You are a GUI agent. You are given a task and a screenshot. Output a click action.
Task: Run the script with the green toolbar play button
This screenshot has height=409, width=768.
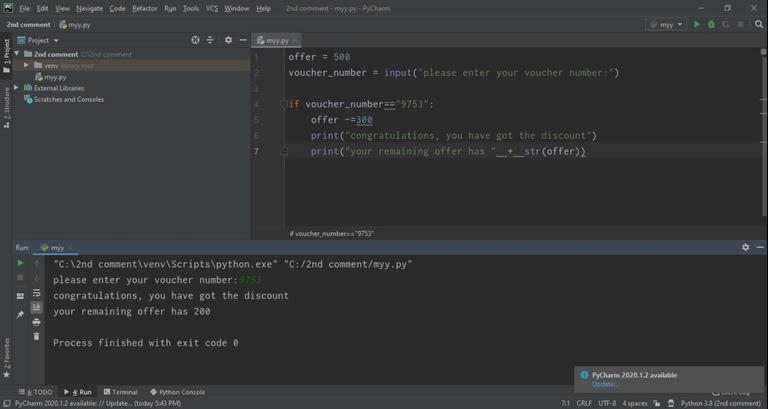(697, 24)
